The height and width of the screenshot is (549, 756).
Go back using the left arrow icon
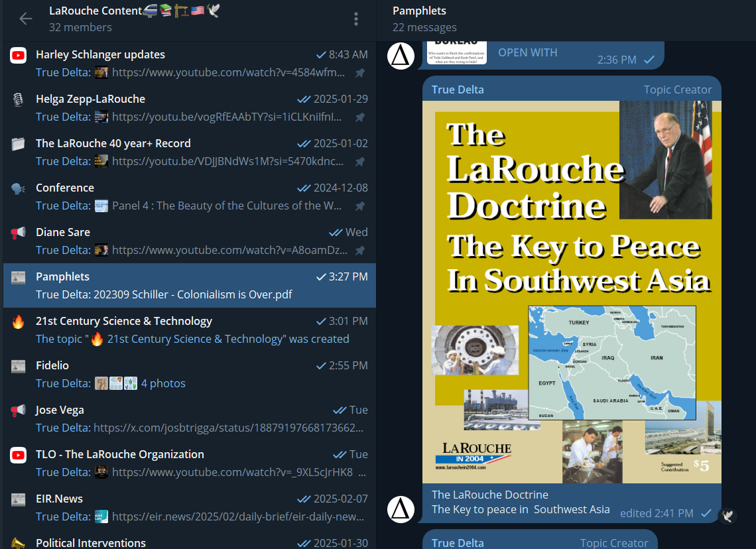click(x=26, y=19)
